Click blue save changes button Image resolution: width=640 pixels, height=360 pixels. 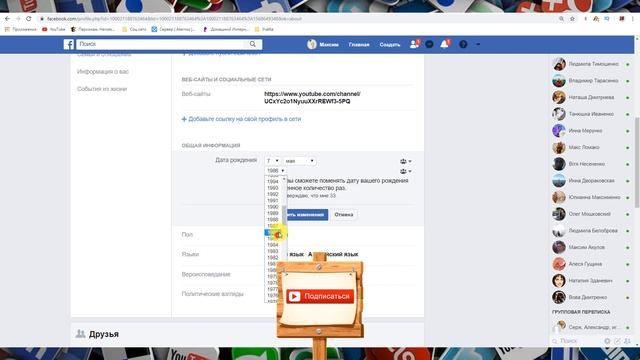[306, 215]
